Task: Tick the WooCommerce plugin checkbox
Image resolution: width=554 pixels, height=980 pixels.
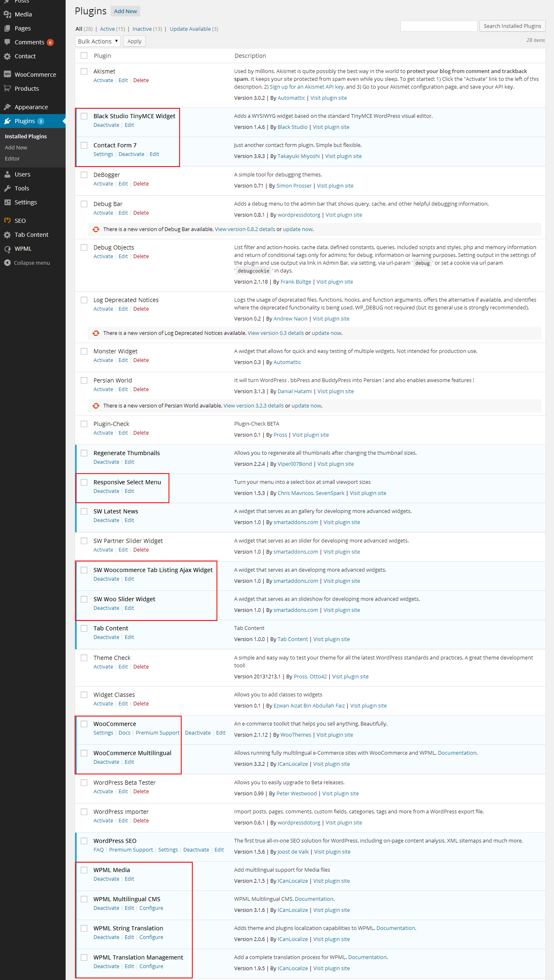Action: click(x=84, y=724)
